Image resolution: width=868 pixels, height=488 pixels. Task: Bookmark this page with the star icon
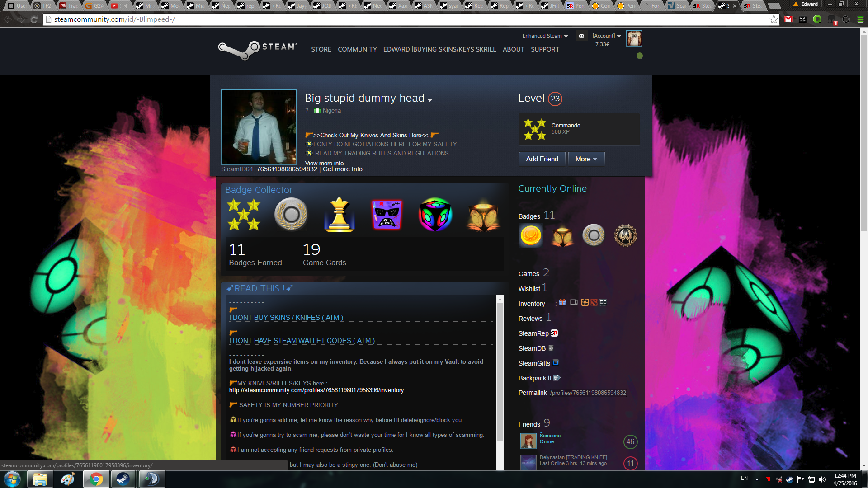point(774,19)
